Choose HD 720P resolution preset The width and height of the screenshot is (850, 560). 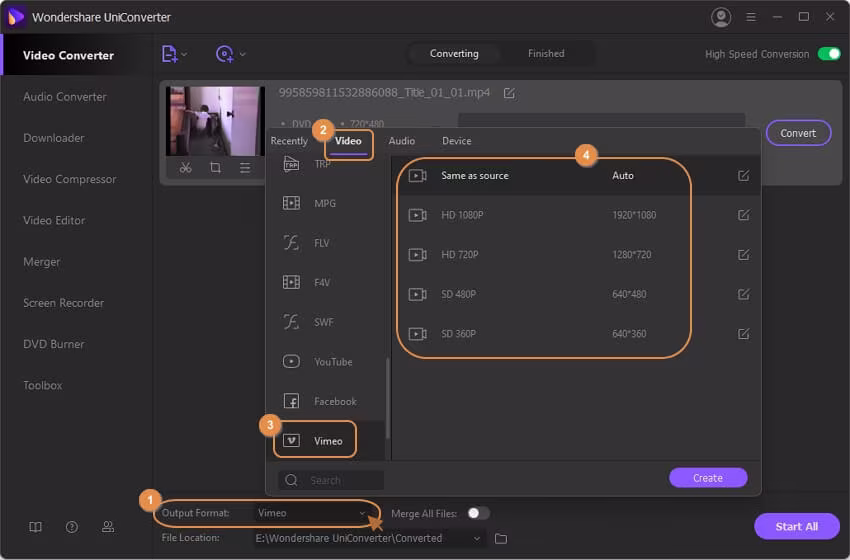click(x=576, y=255)
